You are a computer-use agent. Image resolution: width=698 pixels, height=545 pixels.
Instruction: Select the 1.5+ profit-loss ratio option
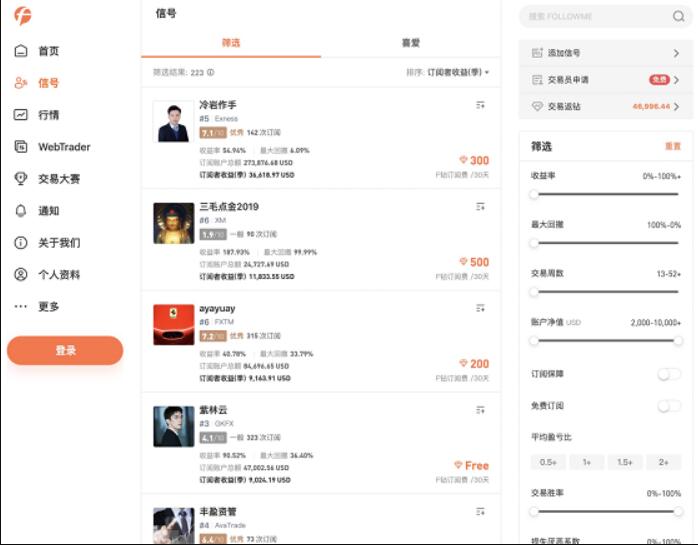pos(625,462)
